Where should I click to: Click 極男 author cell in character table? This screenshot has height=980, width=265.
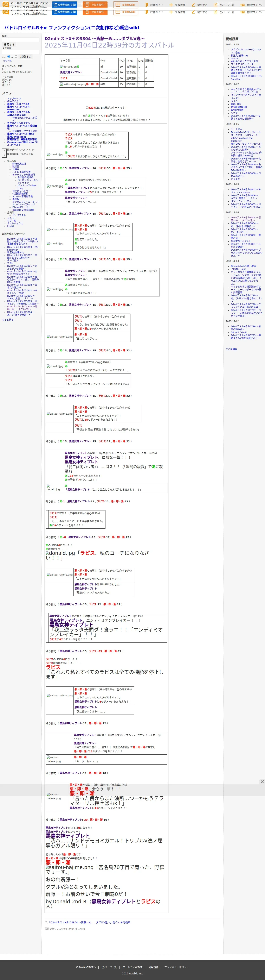tap(109, 84)
